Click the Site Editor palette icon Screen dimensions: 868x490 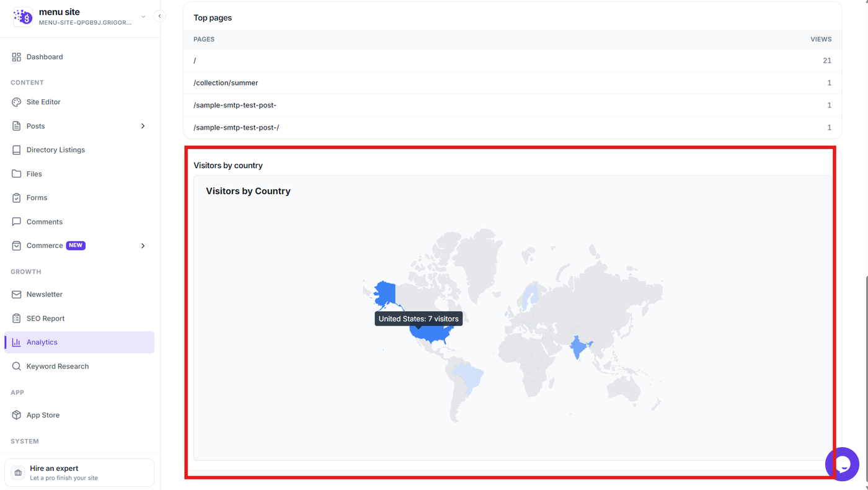[x=17, y=102]
